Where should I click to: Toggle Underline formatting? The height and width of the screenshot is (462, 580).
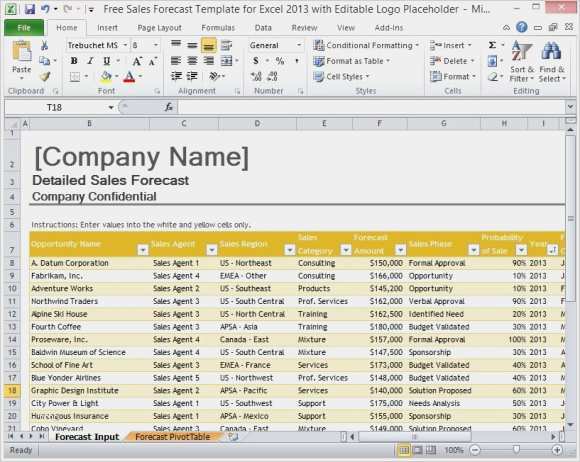107,61
